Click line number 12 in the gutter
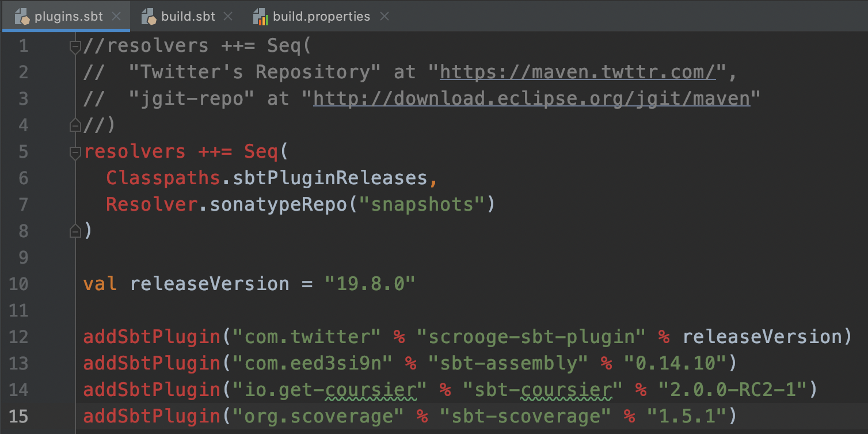This screenshot has height=434, width=868. 19,337
